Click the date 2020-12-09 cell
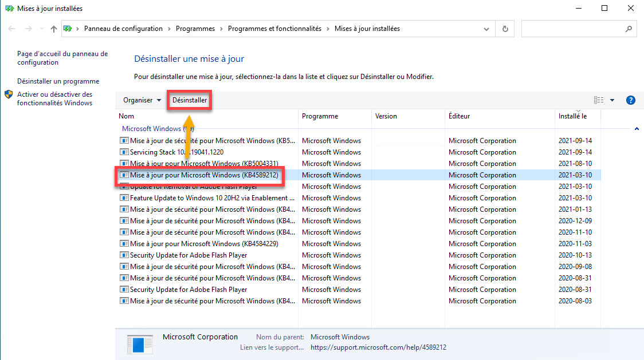Viewport: 644px width, 360px height. (575, 221)
